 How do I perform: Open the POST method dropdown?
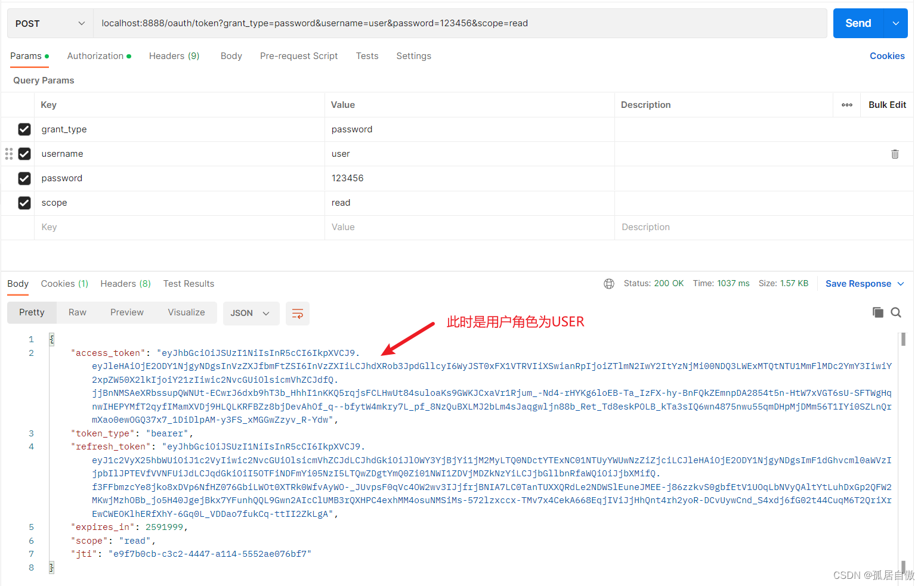tap(50, 23)
